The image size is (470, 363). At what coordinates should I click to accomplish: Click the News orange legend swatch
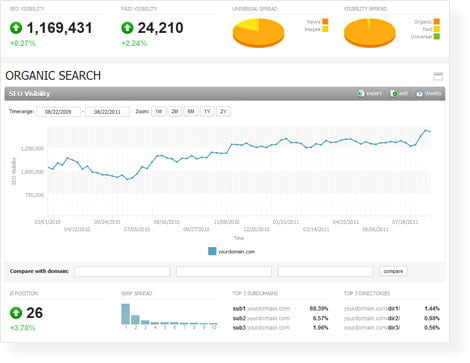tap(325, 22)
